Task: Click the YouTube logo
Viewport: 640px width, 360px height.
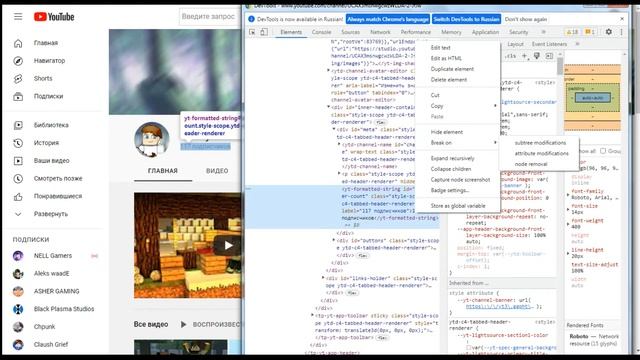Action: pos(54,17)
